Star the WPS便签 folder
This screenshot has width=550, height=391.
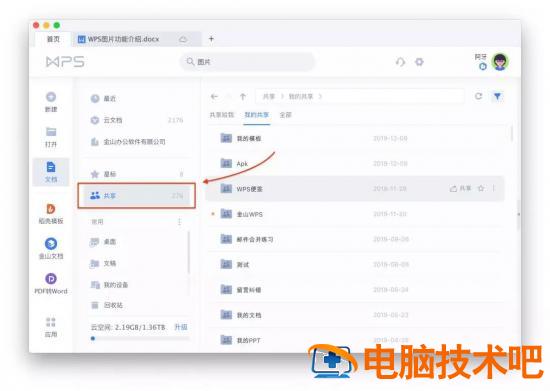click(x=481, y=188)
